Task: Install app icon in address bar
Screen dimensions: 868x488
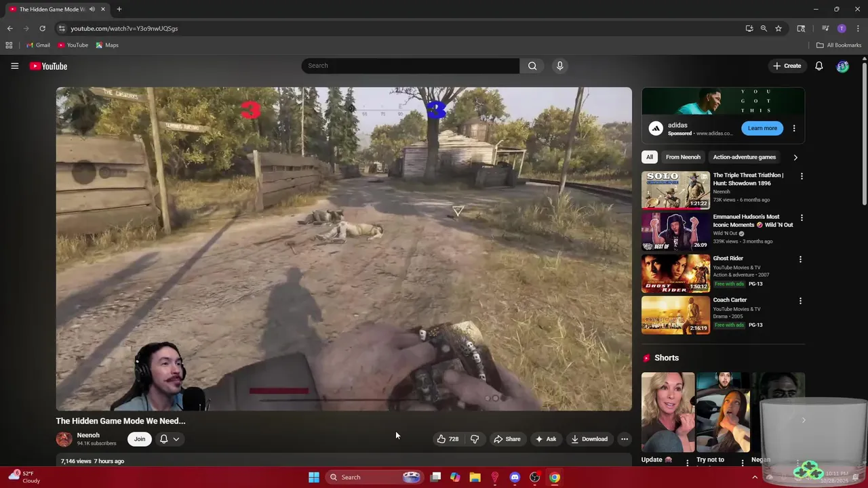Action: tap(749, 28)
